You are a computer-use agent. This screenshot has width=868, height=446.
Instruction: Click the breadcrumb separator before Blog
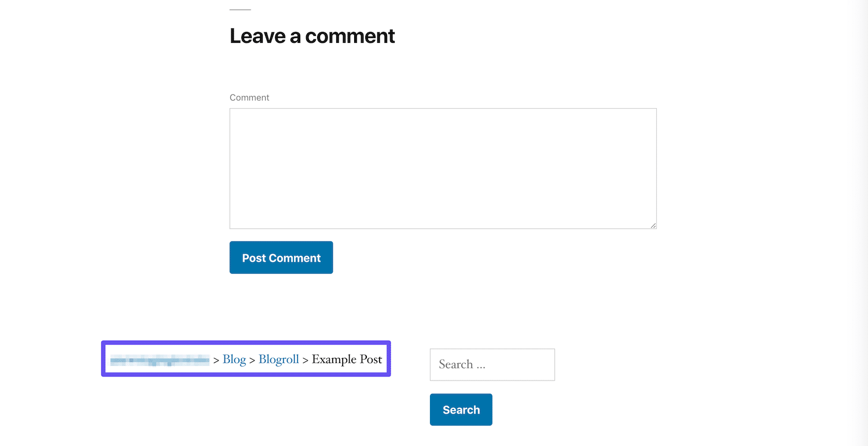click(216, 360)
